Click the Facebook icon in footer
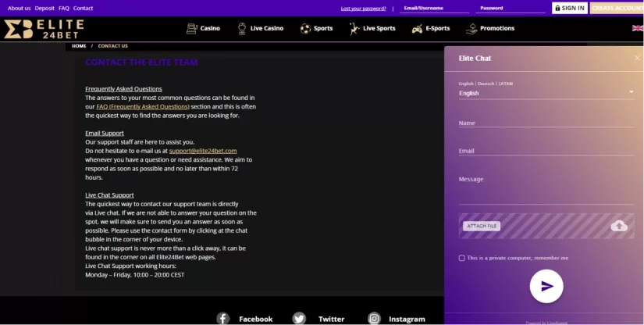The height and width of the screenshot is (325, 644). 223,319
